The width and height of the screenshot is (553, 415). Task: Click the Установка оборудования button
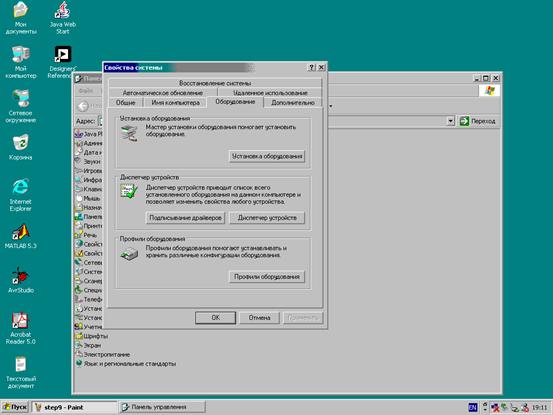(267, 156)
